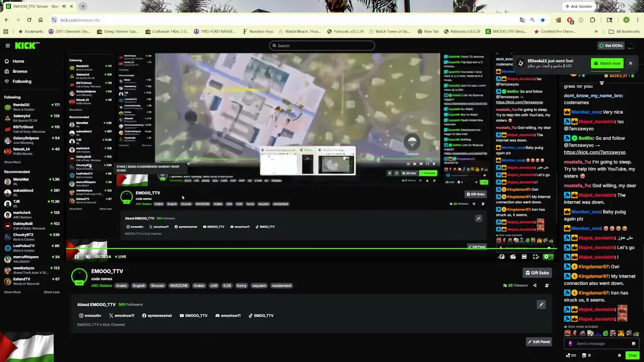
Task: Open 3alawyhd channel in sidebar
Action: (x=32, y=118)
